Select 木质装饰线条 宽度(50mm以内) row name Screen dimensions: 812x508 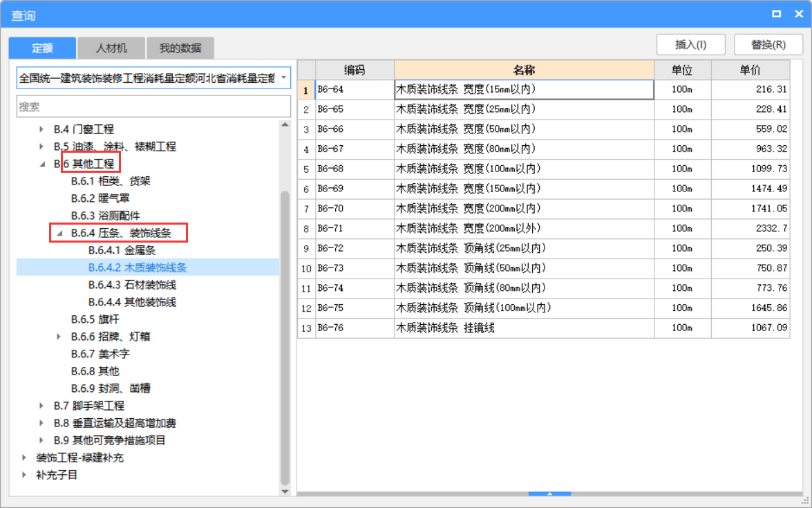click(524, 129)
